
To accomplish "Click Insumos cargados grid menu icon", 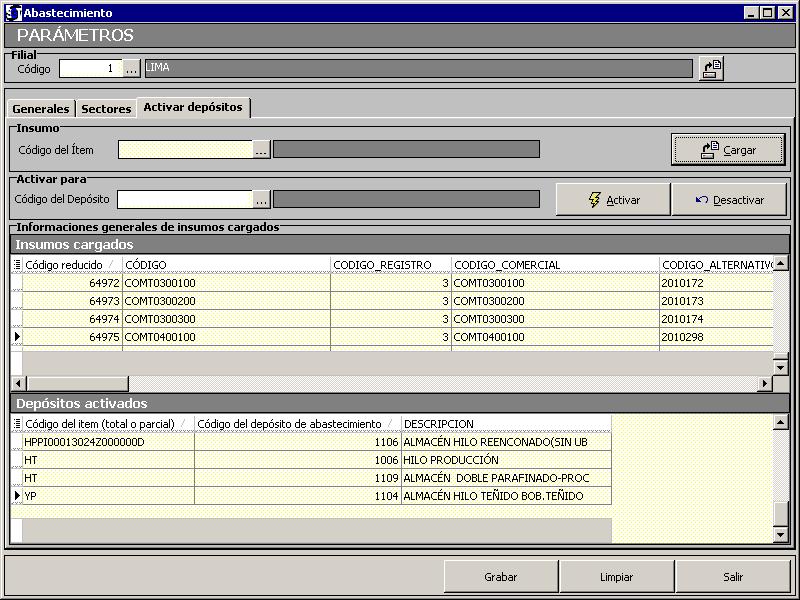I will [17, 265].
